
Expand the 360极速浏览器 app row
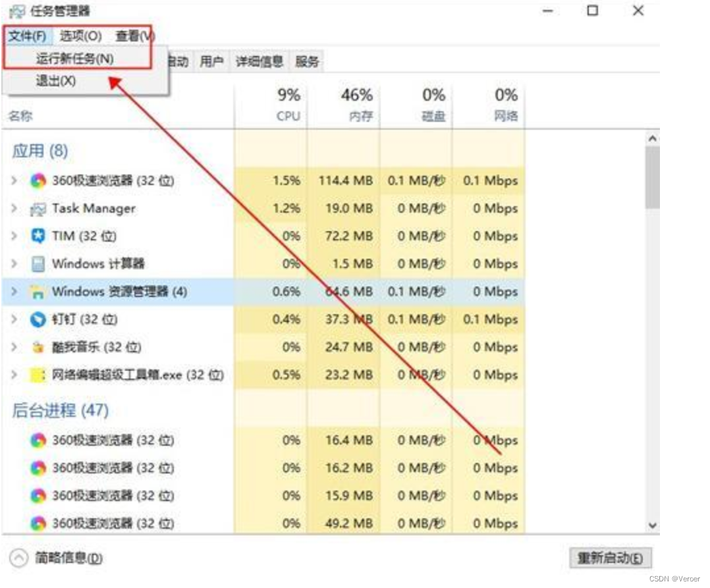pos(14,180)
